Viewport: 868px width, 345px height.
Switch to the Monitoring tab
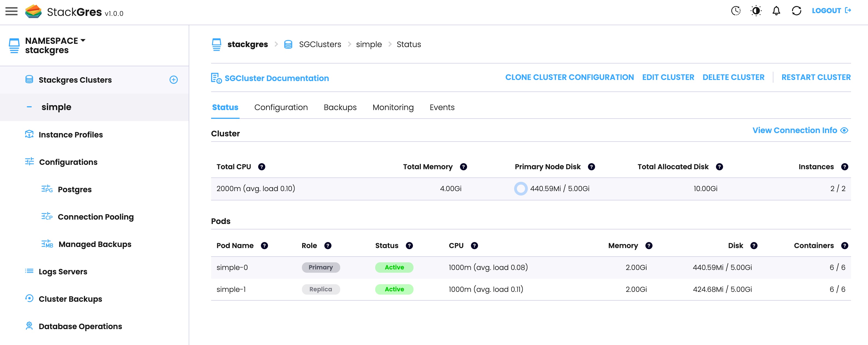click(392, 107)
